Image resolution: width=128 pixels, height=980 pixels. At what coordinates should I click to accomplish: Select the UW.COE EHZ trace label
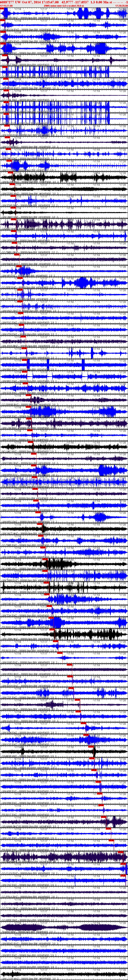30,697
